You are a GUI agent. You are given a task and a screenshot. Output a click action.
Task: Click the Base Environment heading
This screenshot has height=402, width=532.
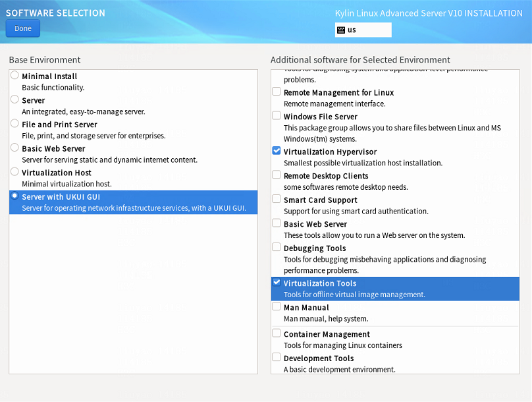point(45,60)
